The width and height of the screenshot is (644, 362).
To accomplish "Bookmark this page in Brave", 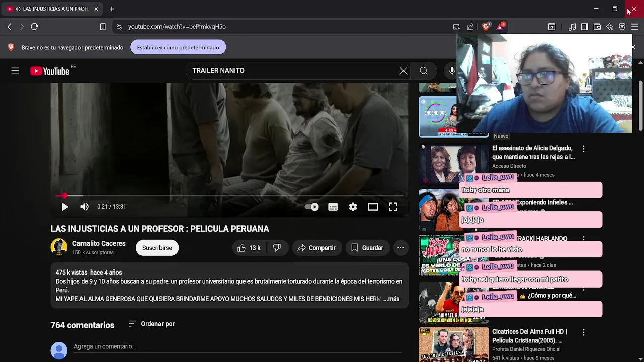I will point(103,27).
